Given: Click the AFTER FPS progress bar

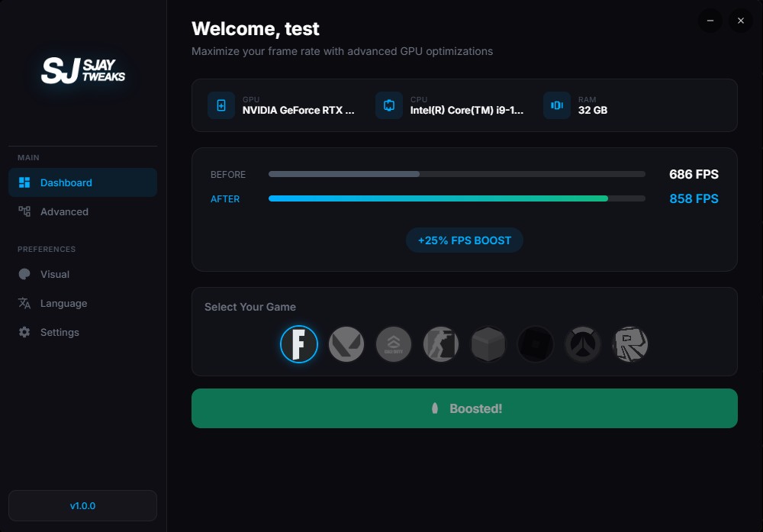Looking at the screenshot, I should tap(456, 198).
